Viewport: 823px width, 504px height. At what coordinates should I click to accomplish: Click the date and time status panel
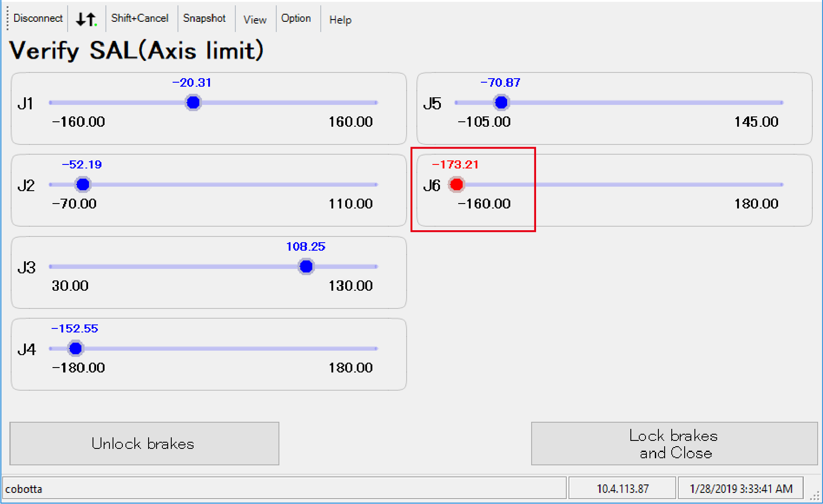(741, 488)
